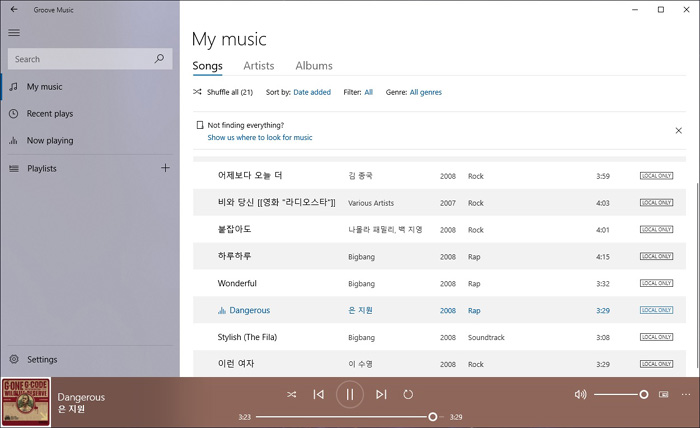This screenshot has width=700, height=428.
Task: Select song Stylish (The Fila)
Action: point(439,337)
